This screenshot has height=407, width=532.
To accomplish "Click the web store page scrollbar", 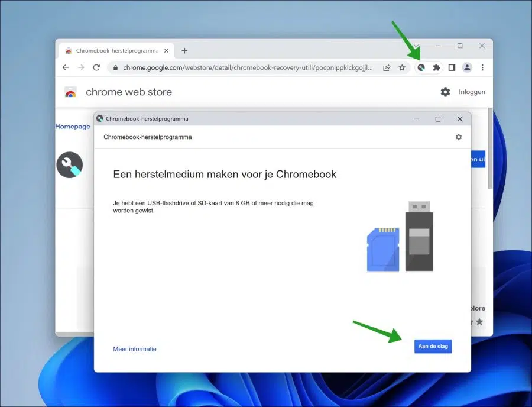I will click(490, 148).
